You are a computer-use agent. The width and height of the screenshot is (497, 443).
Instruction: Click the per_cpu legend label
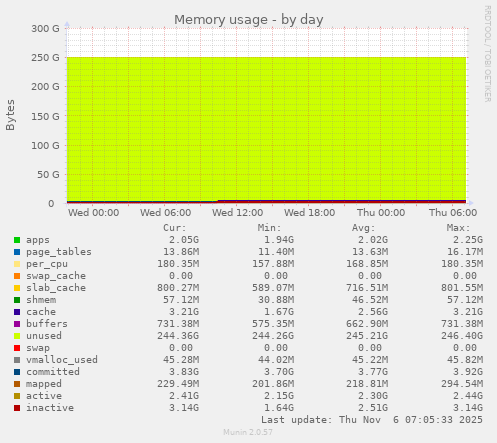coord(47,264)
